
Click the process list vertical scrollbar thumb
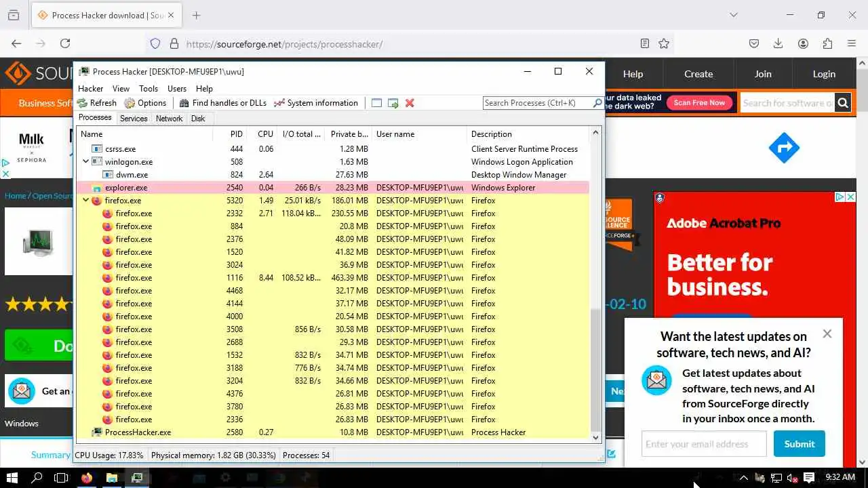click(x=596, y=369)
